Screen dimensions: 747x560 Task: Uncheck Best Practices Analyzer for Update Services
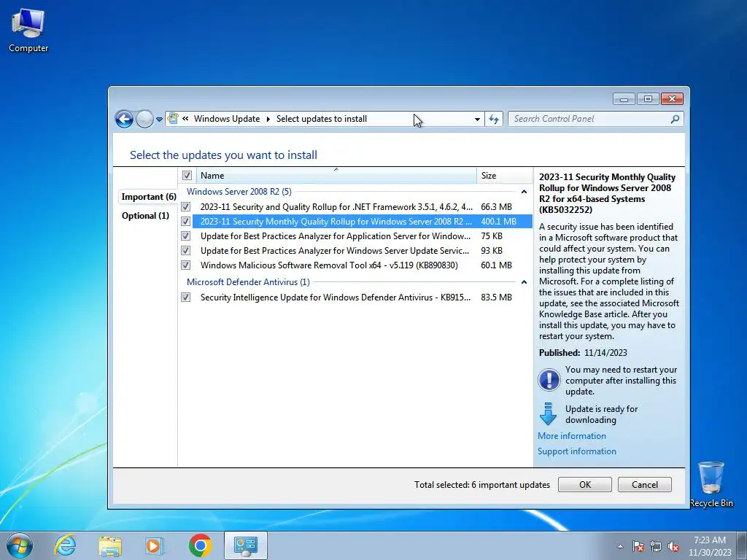(x=186, y=251)
